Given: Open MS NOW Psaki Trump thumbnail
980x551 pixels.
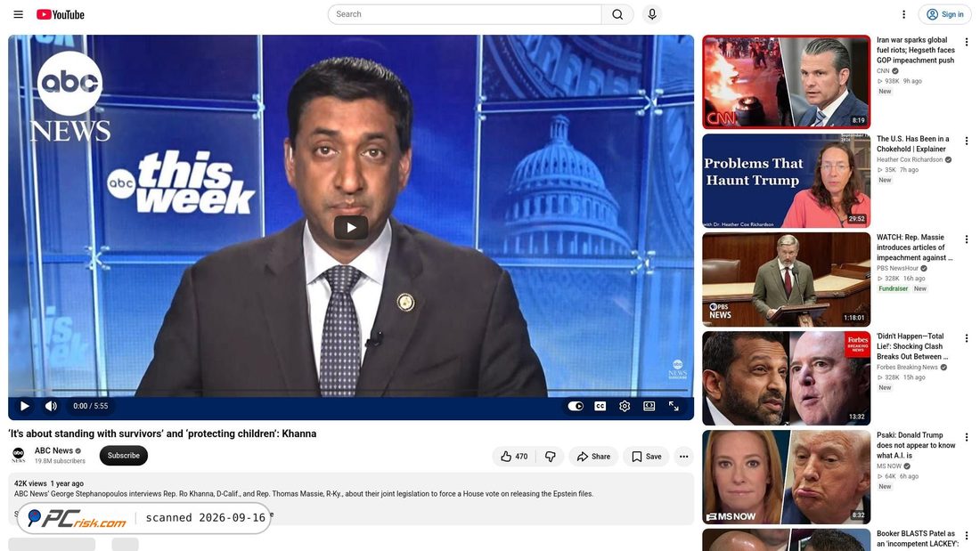Looking at the screenshot, I should tap(787, 476).
